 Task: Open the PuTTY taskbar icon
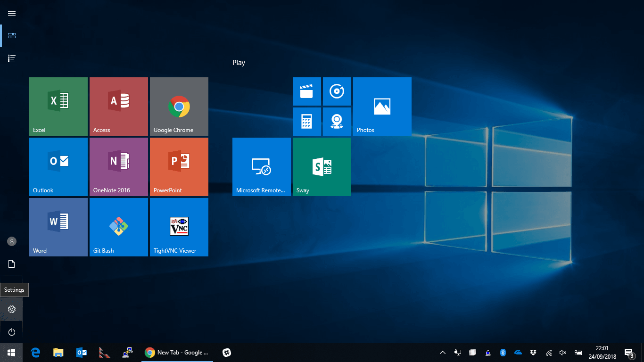tap(127, 353)
